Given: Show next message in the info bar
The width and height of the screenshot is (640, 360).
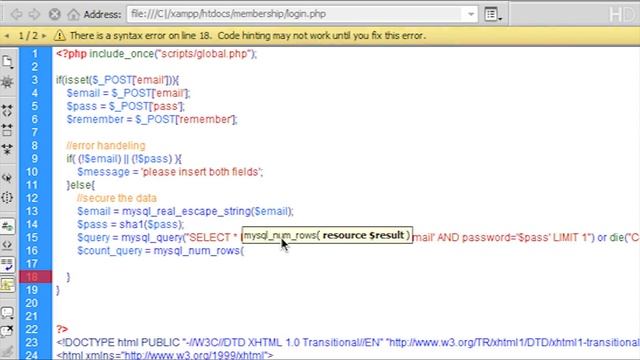Looking at the screenshot, I should pos(44,36).
